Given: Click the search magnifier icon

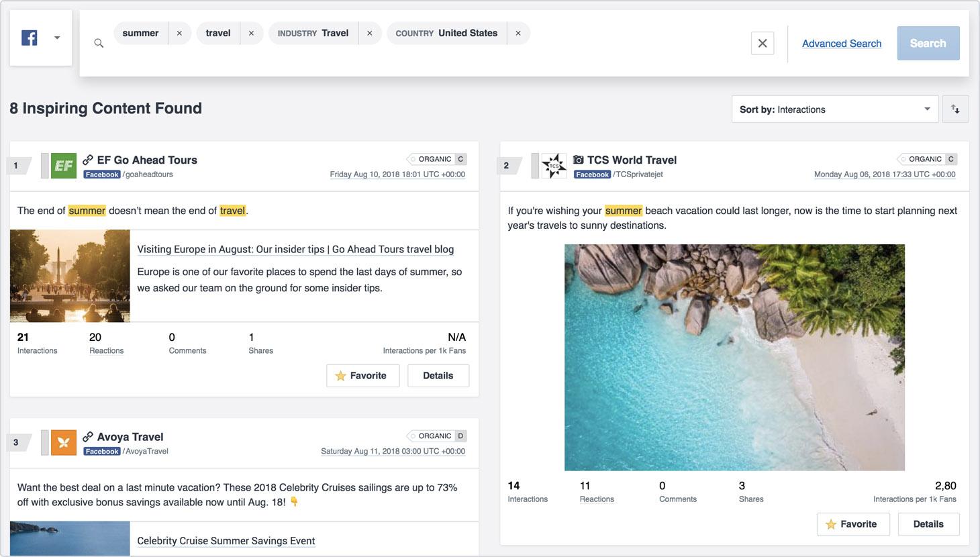Looking at the screenshot, I should (99, 43).
